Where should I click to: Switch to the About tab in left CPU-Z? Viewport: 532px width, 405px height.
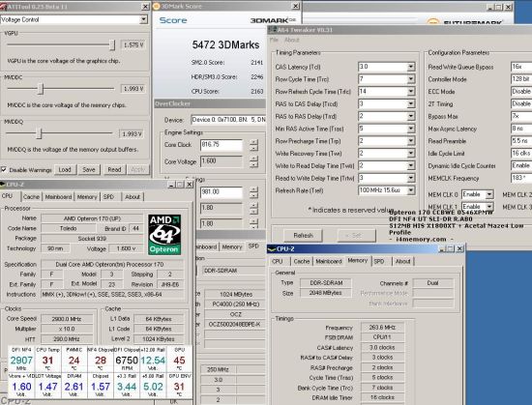(x=133, y=197)
